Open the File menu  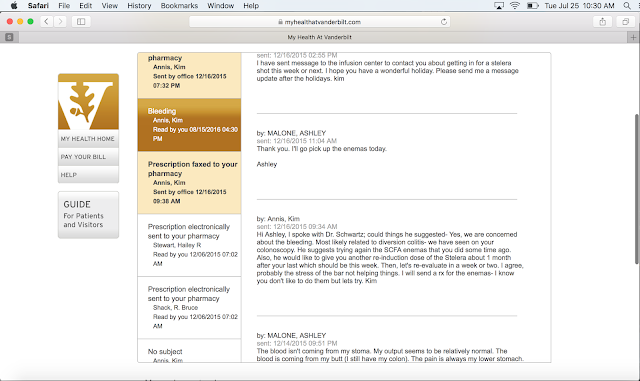(x=64, y=6)
